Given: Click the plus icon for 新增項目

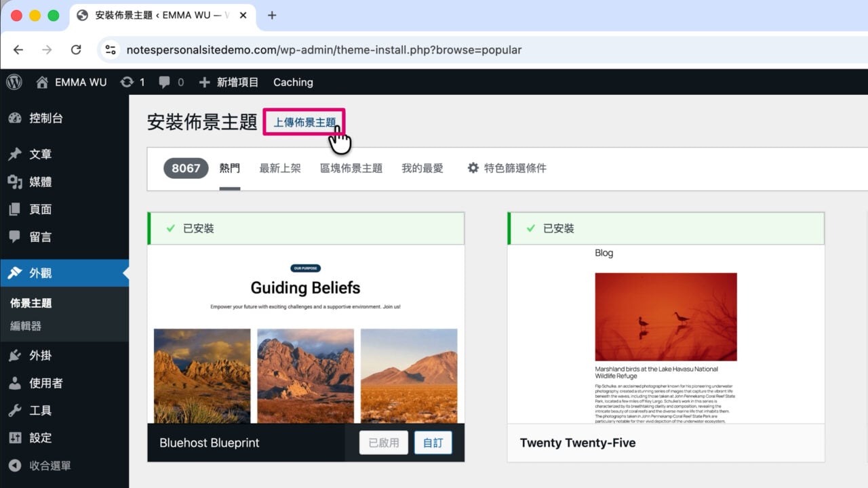Looking at the screenshot, I should 204,82.
